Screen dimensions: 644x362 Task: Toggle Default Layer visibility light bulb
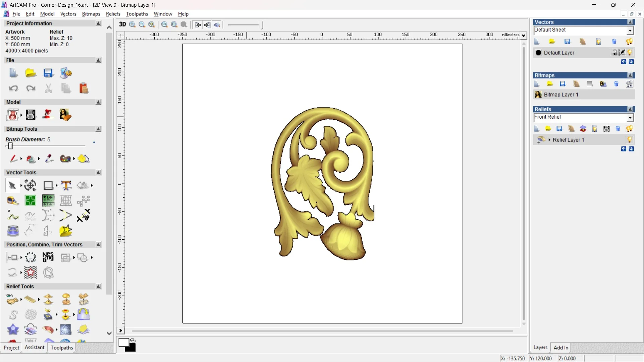630,53
